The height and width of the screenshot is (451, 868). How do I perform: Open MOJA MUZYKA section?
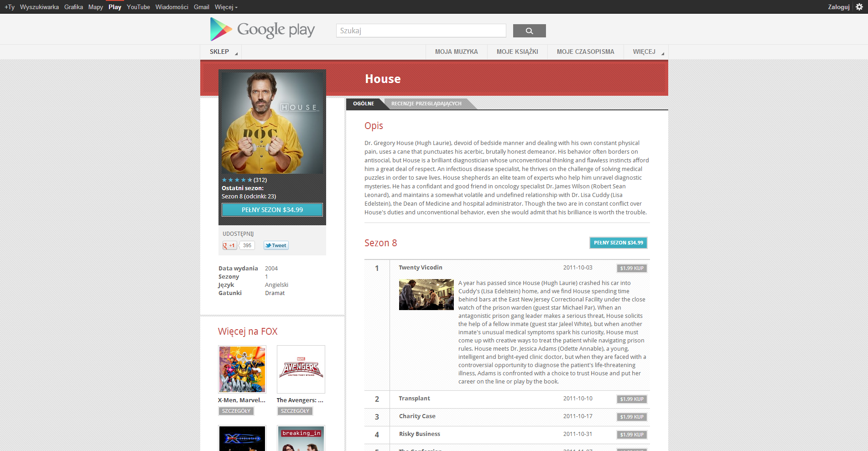coord(457,52)
